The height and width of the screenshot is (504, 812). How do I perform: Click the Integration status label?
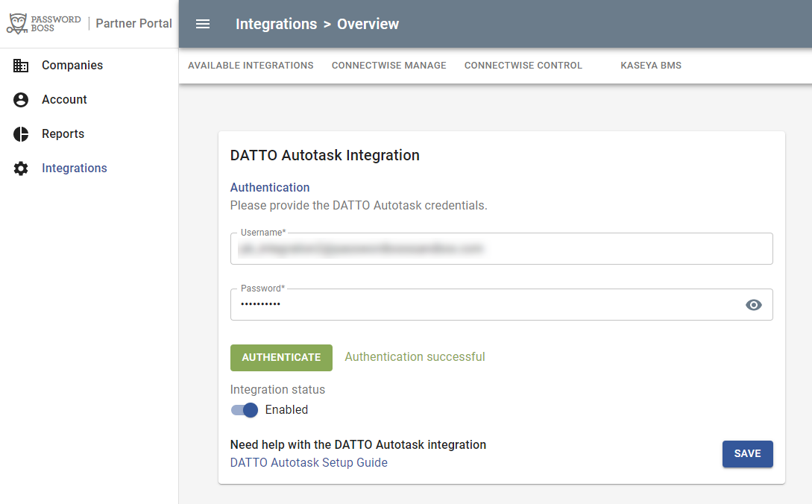tap(277, 389)
